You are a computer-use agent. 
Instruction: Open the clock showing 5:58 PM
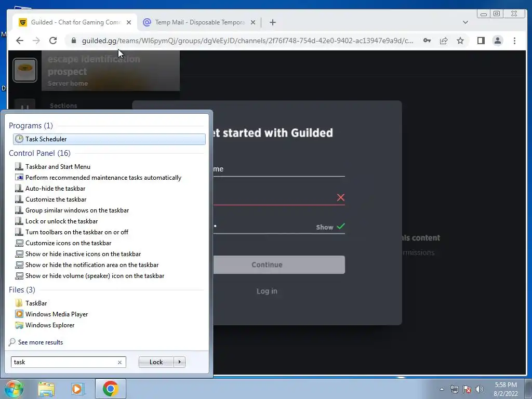(x=506, y=389)
